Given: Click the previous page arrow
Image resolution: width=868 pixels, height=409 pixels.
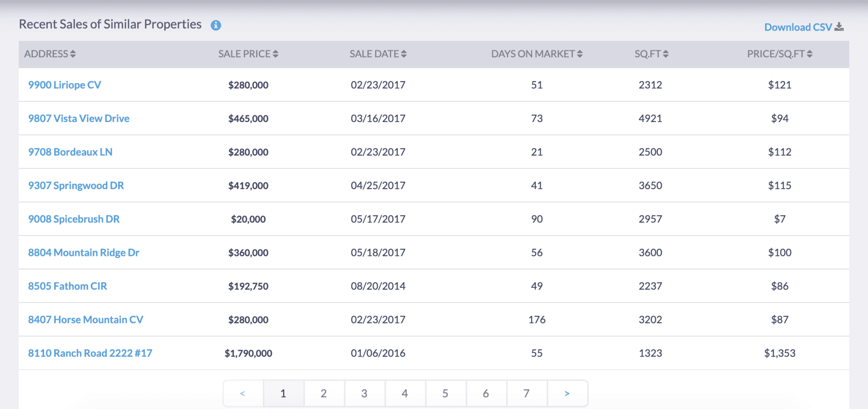Looking at the screenshot, I should click(x=242, y=393).
